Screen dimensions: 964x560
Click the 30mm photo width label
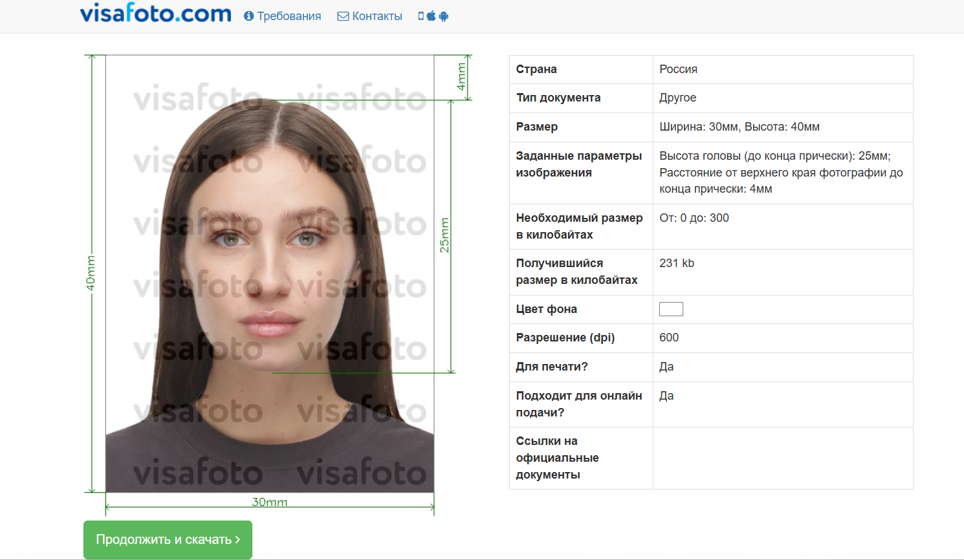tap(269, 502)
